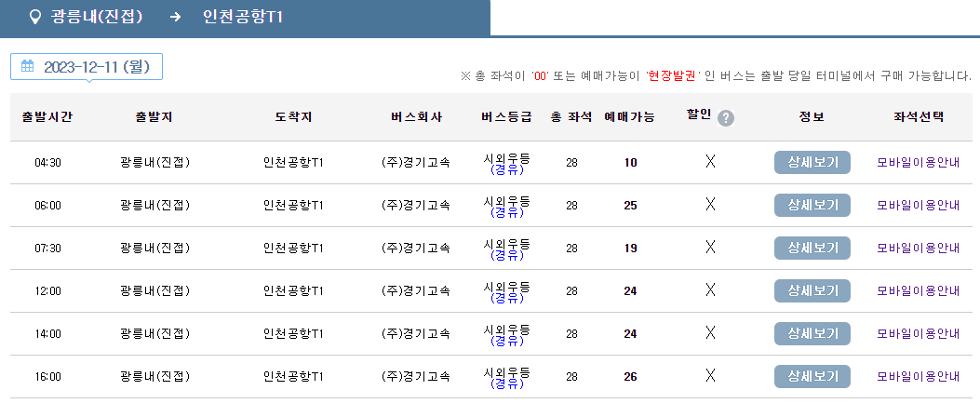Viewport: 980px width, 417px height.
Task: Click (주)경기고속 company in the 16:00 row
Action: coord(416,376)
